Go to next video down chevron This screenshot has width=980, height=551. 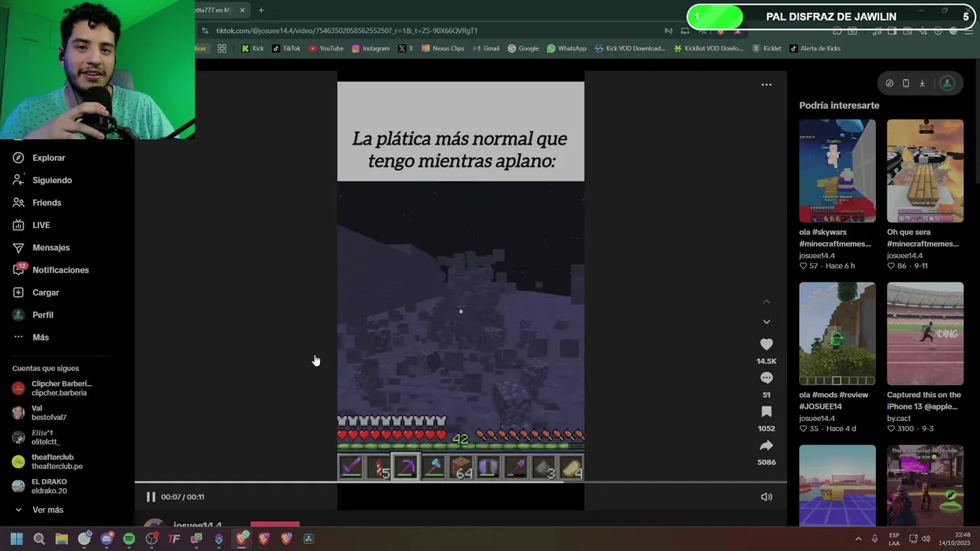point(766,322)
